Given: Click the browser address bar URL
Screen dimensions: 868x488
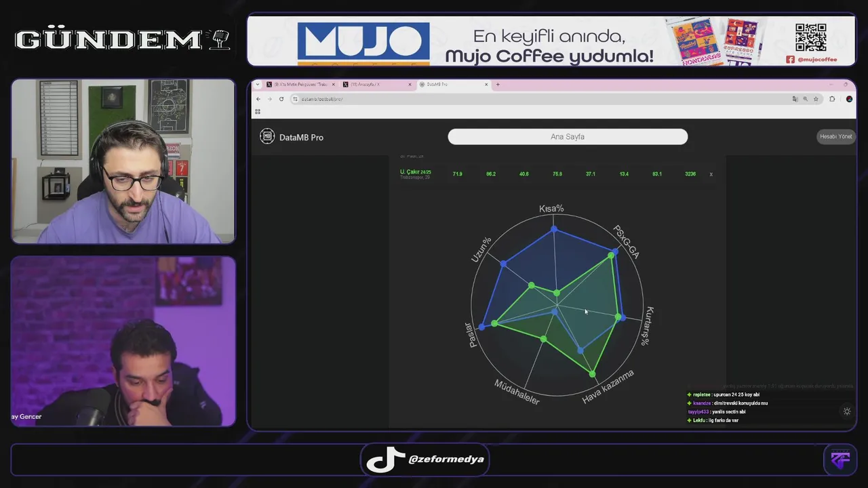Looking at the screenshot, I should pos(322,99).
